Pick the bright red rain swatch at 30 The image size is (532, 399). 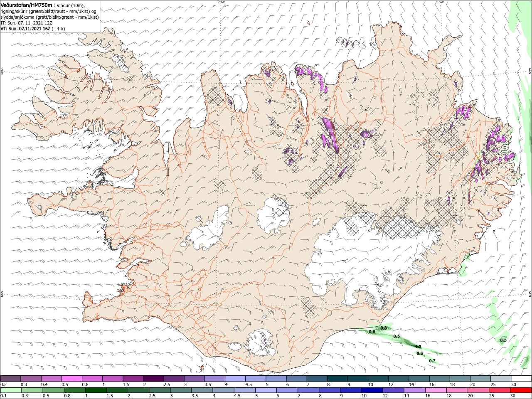coord(521,390)
